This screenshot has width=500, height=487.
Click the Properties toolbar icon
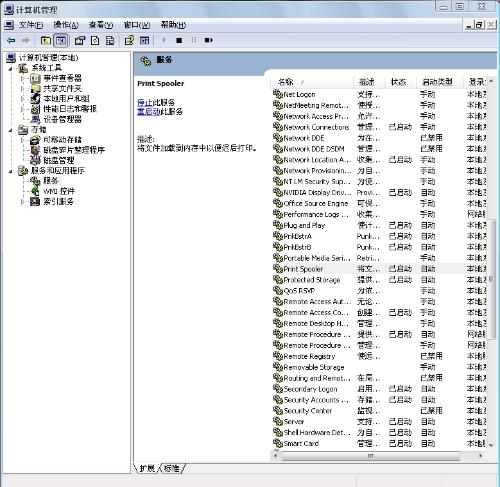(x=79, y=40)
